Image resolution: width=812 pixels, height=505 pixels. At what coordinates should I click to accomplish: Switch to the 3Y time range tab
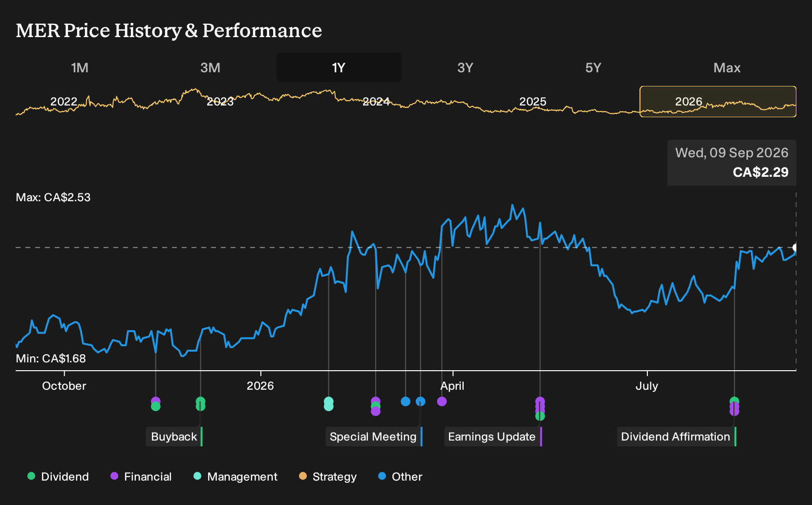[x=465, y=68]
